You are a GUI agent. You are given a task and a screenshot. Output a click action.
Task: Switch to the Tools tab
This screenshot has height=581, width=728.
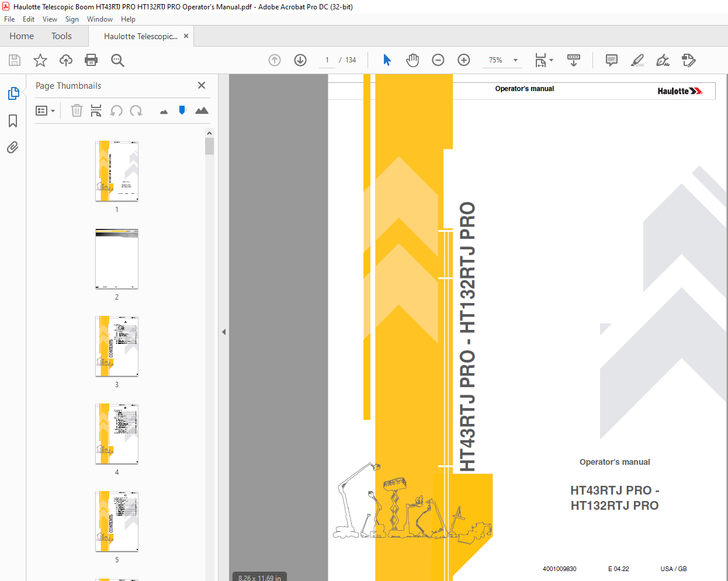coord(61,36)
